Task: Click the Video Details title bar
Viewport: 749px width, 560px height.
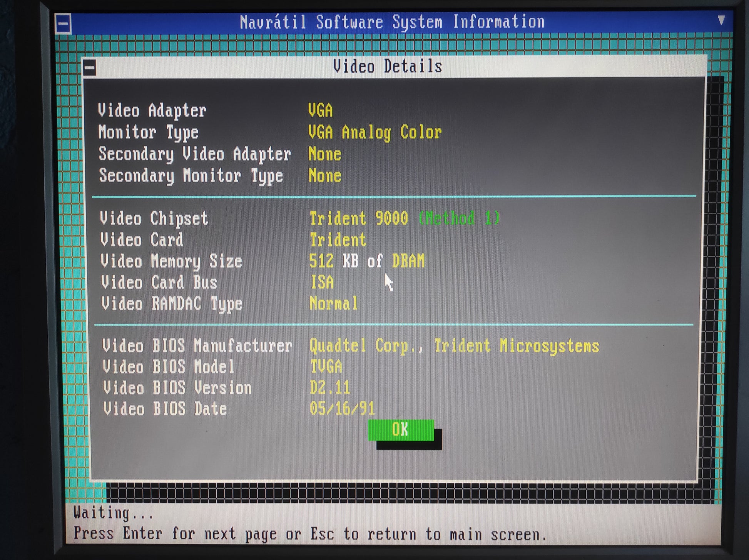Action: click(x=387, y=67)
